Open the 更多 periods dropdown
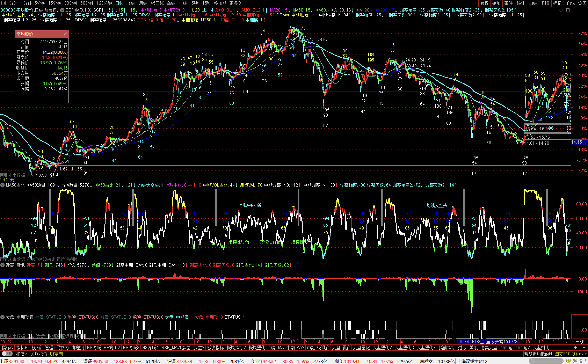 coord(235,3)
